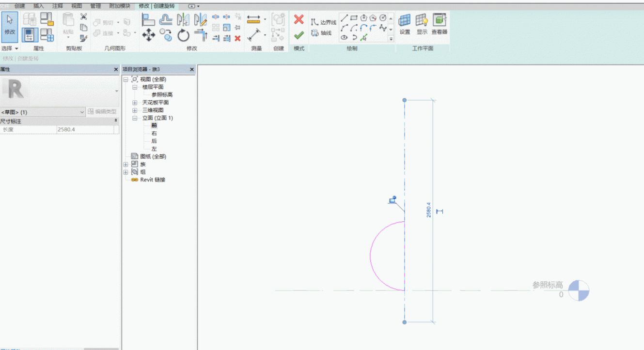Switch to the 视图 ribbon tab
This screenshot has width=644, height=350.
coord(77,6)
